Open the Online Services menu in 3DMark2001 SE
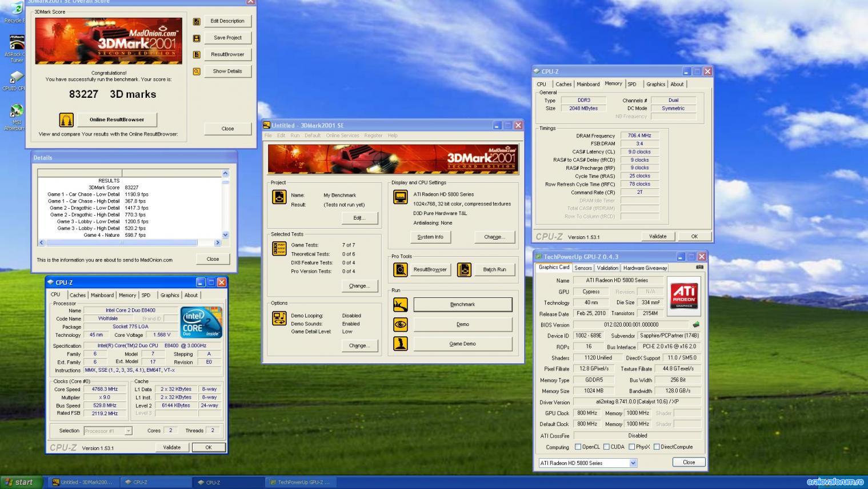The image size is (868, 489). pos(342,136)
